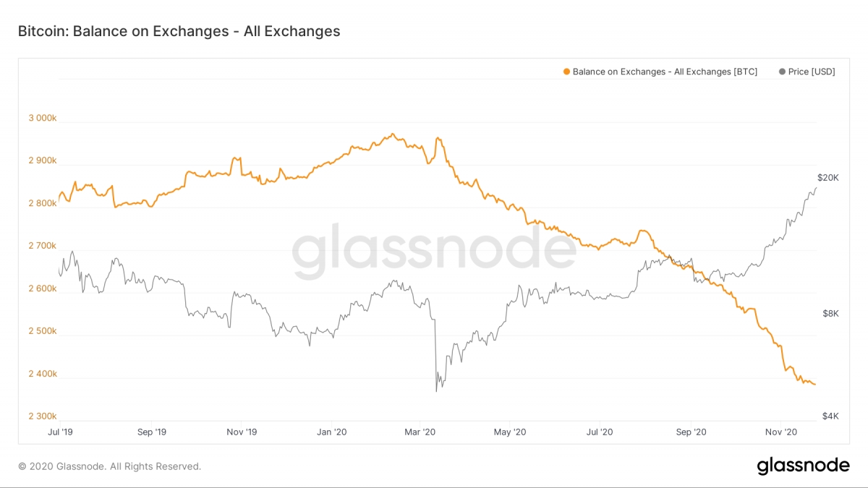Click the $8K price axis label

click(830, 314)
